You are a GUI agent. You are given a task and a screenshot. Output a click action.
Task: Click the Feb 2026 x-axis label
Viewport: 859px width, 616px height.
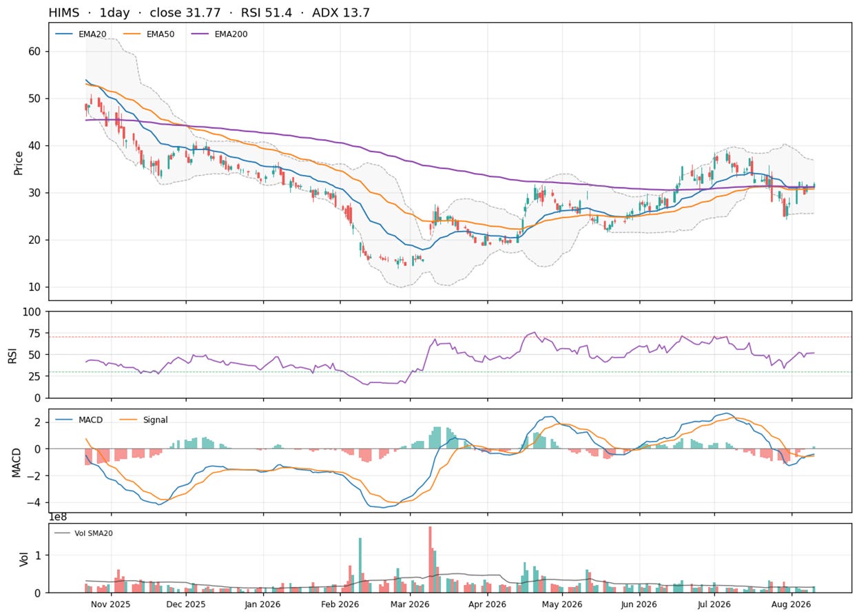[x=342, y=604]
